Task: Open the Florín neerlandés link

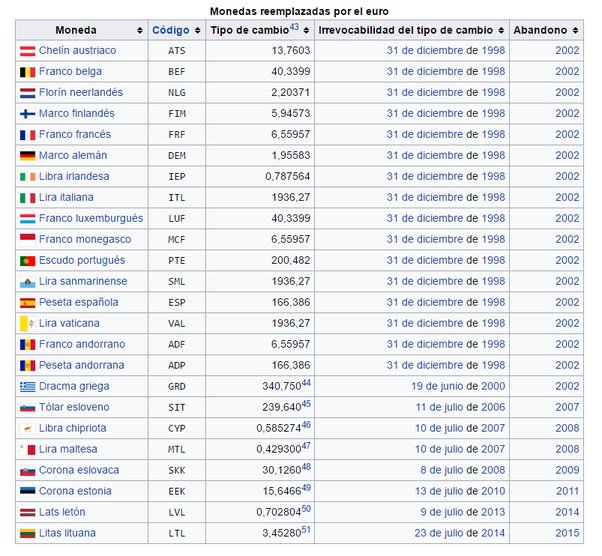Action: tap(81, 92)
